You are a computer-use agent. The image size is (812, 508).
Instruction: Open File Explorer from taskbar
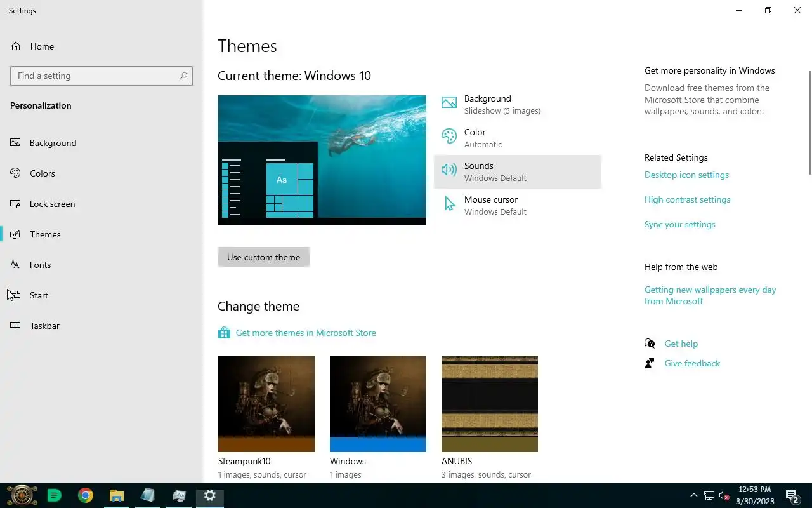117,495
